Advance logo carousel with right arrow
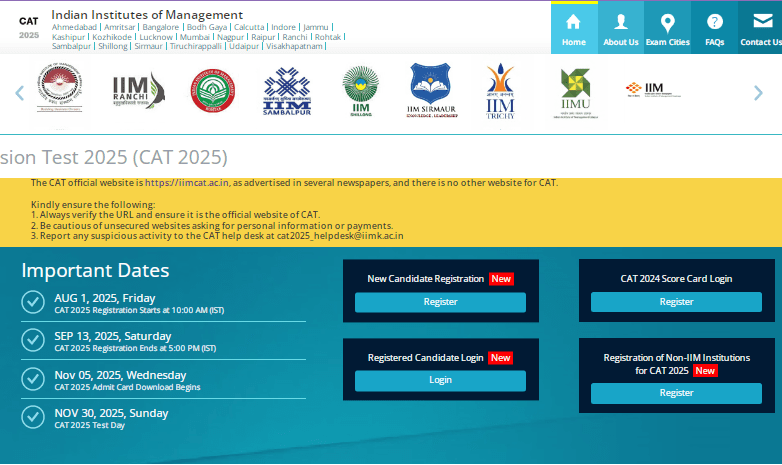 click(758, 93)
